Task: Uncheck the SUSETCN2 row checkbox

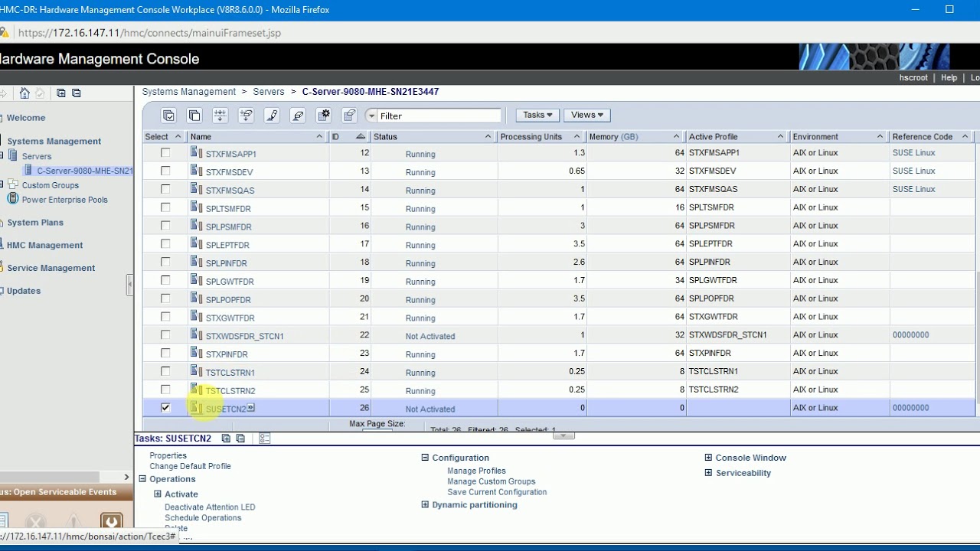Action: [x=165, y=408]
